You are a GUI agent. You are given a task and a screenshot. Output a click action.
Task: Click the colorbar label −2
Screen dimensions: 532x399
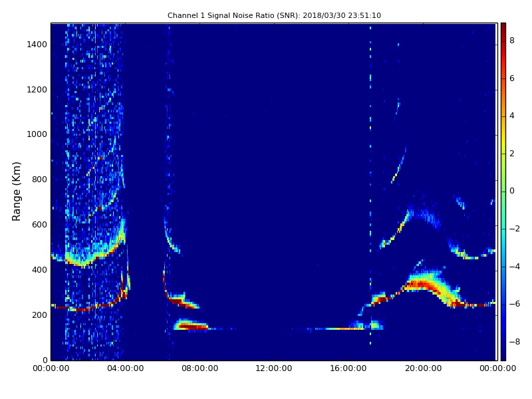click(515, 229)
